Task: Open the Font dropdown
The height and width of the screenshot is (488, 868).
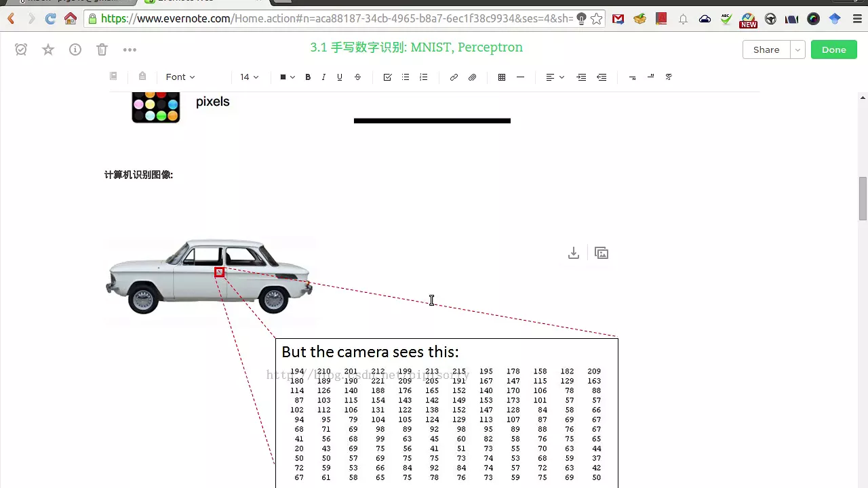Action: [180, 77]
